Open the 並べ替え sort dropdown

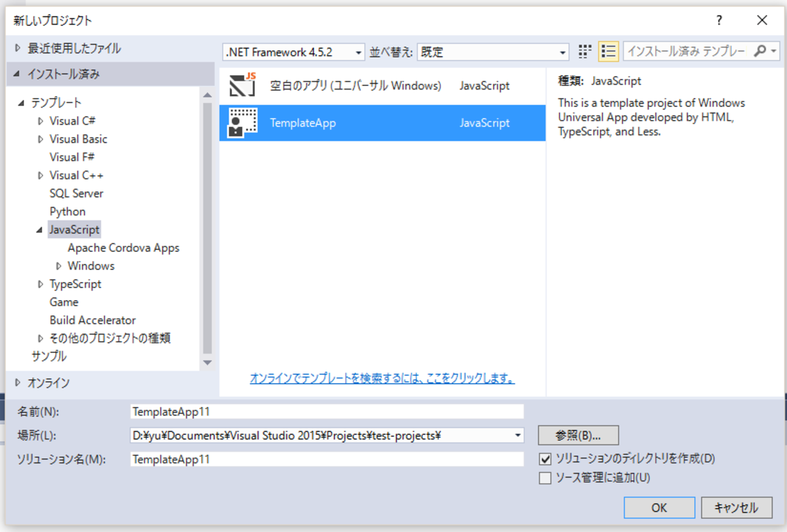[x=493, y=52]
